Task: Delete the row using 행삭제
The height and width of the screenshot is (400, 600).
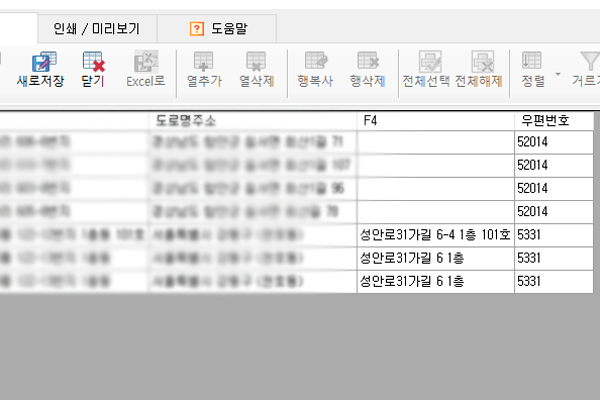Action: (x=367, y=69)
